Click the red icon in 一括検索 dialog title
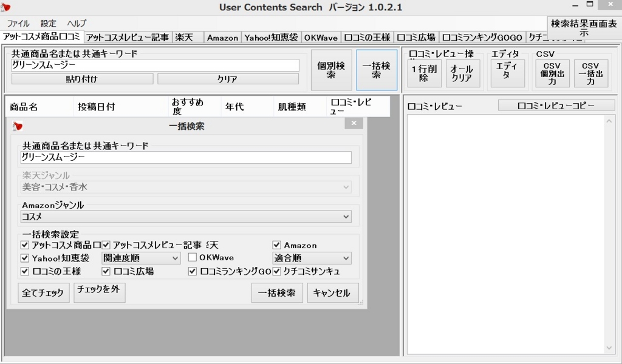622x364 pixels. [x=17, y=126]
